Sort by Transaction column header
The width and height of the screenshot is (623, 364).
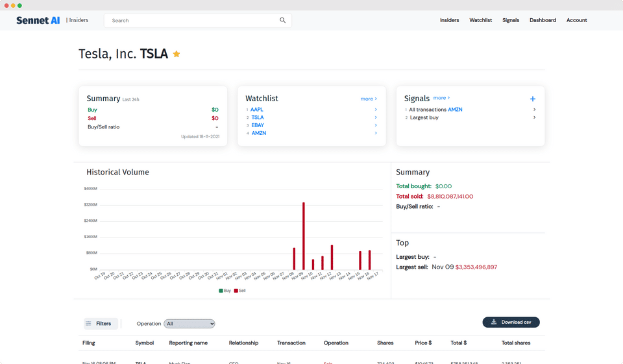point(291,343)
